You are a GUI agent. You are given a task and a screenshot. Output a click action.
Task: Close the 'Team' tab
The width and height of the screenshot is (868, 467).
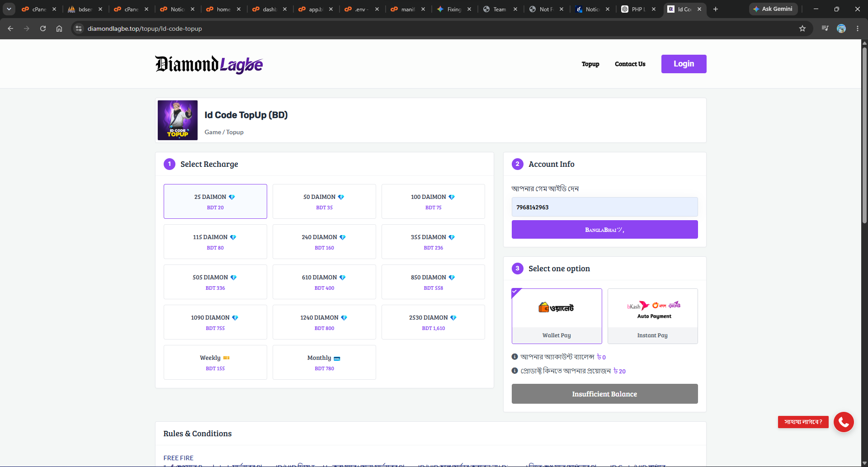click(515, 9)
